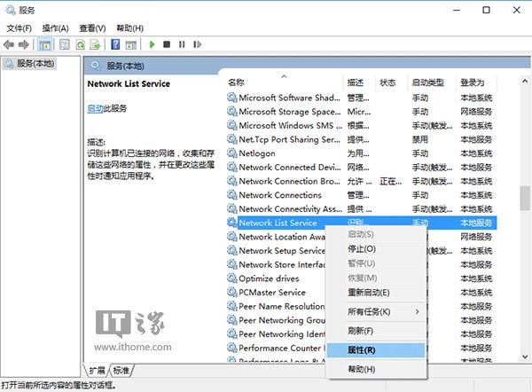The height and width of the screenshot is (392, 532).
Task: Switch to the 标准 tab
Action: pos(121,371)
